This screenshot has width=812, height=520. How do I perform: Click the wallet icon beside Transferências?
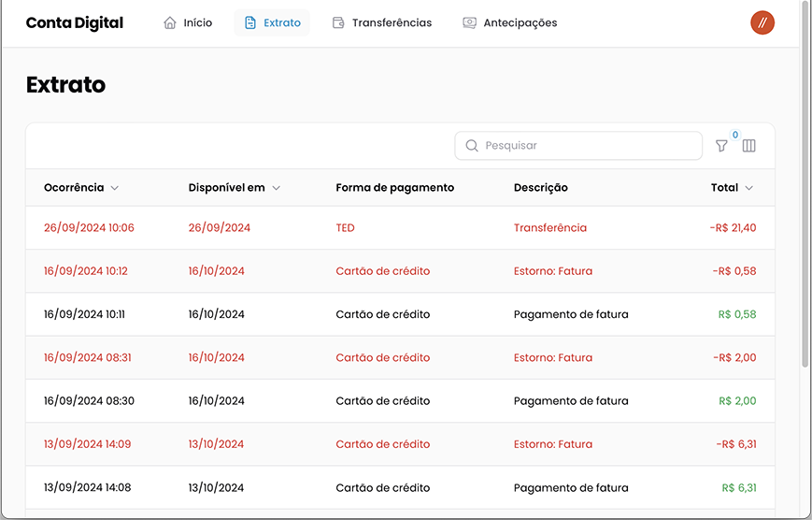(338, 22)
